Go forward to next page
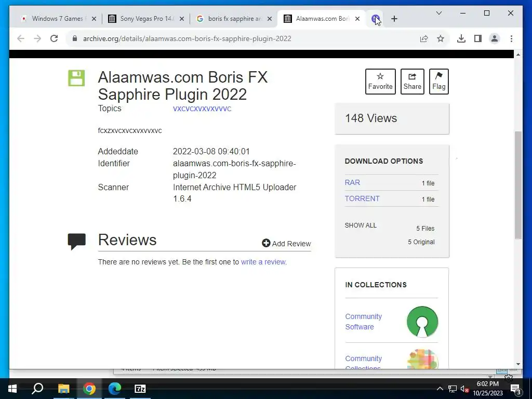Screen dimensions: 532x399 click(37, 38)
